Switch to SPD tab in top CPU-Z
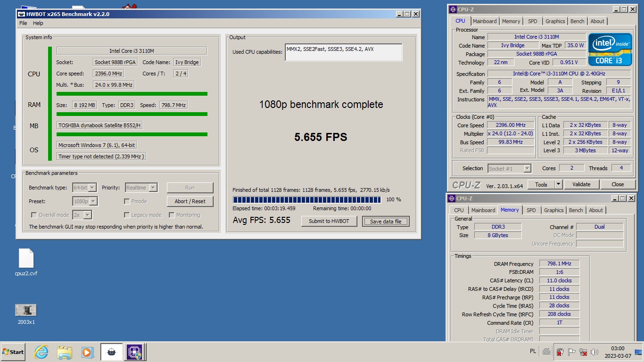Viewport: 644px width, 362px height. coord(532,21)
